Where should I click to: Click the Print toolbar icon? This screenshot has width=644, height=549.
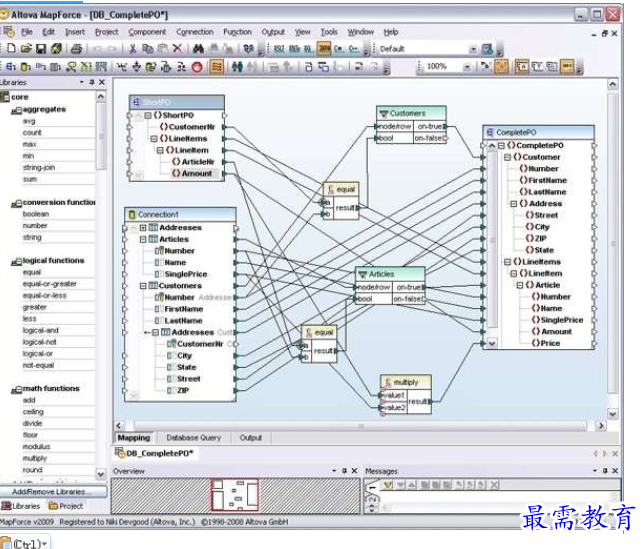click(x=76, y=48)
